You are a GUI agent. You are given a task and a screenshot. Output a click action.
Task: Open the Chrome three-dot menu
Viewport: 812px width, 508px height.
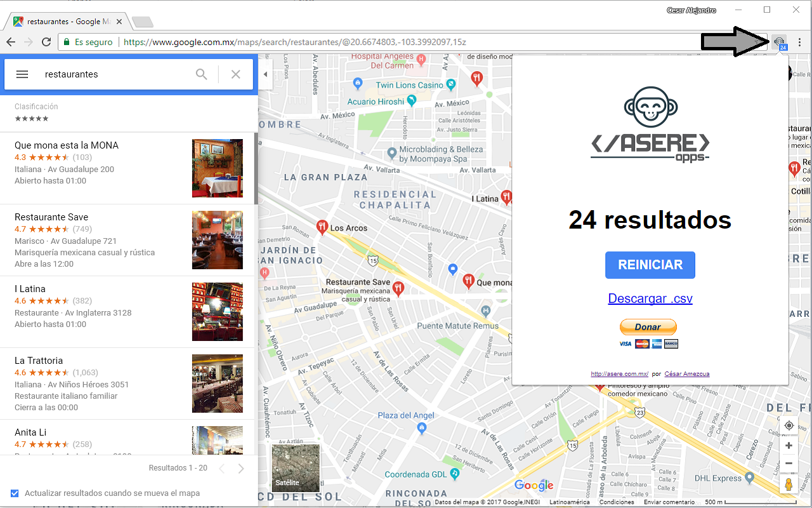coord(800,42)
